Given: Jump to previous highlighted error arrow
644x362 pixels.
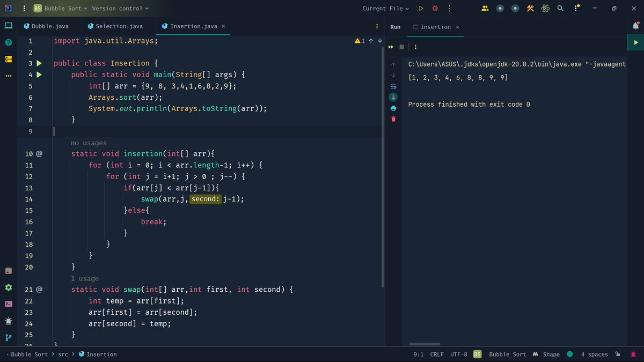Looking at the screenshot, I should 371,41.
